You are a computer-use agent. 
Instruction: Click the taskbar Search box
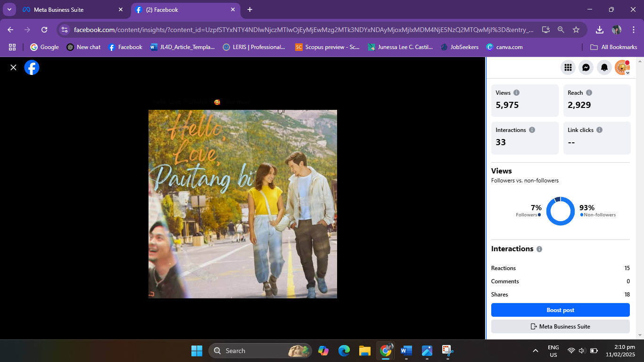260,351
